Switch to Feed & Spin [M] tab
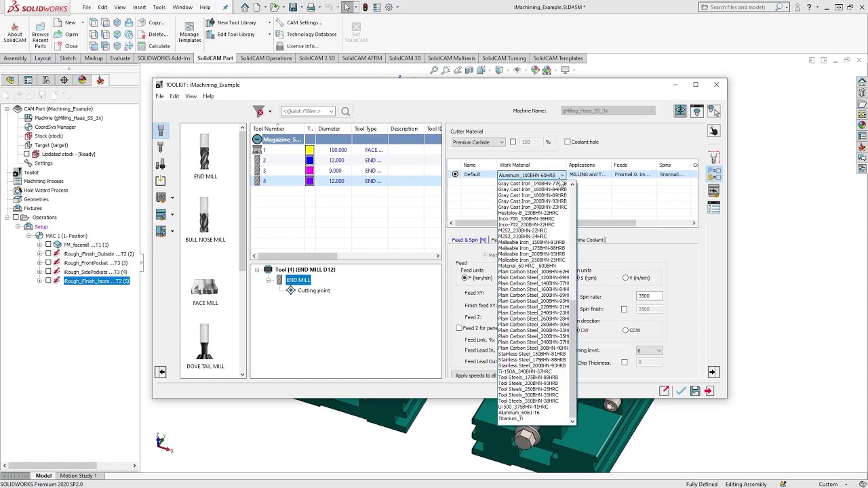Image resolution: width=868 pixels, height=488 pixels. coord(469,240)
